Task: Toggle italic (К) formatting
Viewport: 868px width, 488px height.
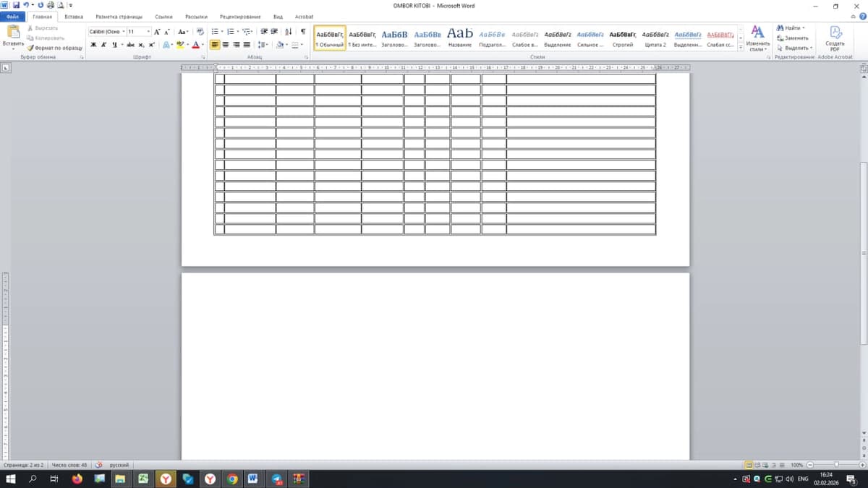Action: pos(103,45)
